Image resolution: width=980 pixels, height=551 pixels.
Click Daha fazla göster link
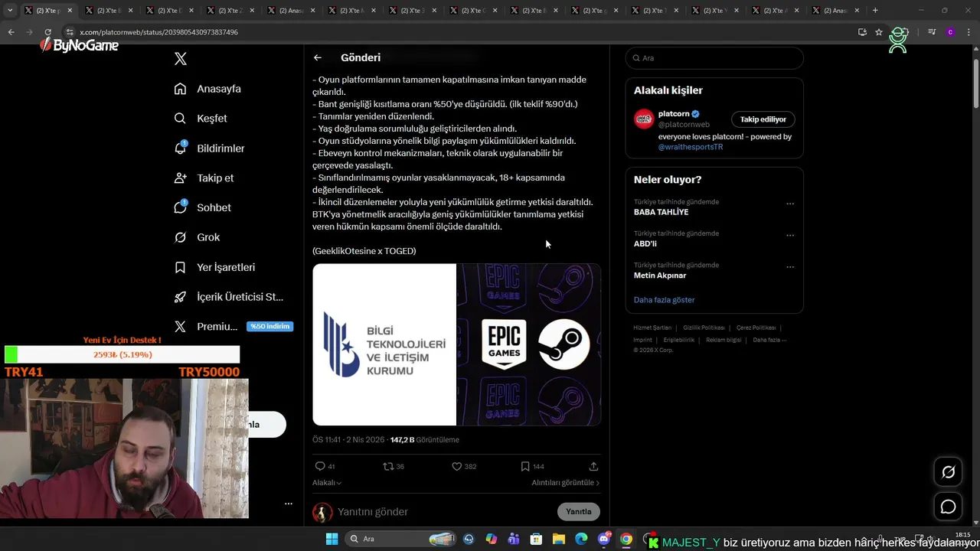[x=664, y=300]
